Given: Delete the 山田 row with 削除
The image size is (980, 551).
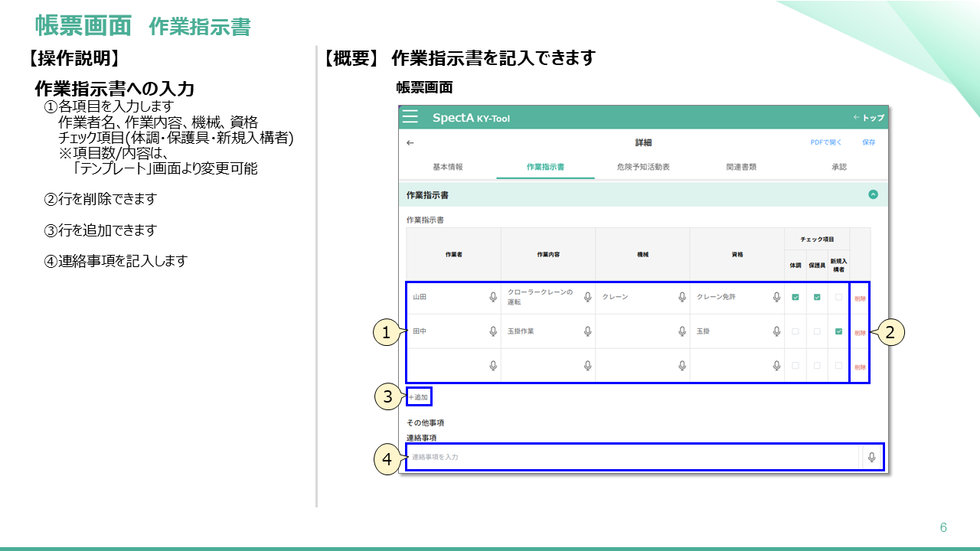Looking at the screenshot, I should (860, 298).
